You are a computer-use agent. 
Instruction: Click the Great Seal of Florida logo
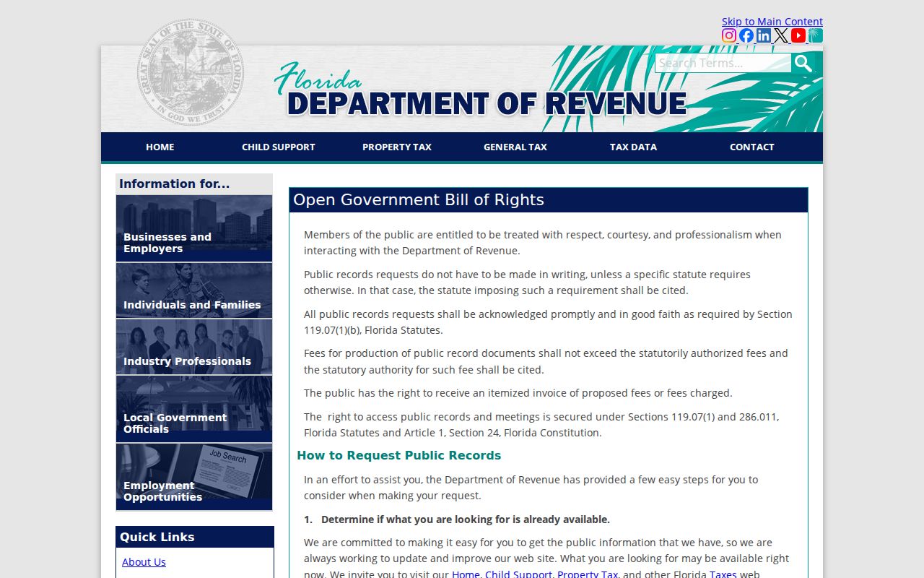[191, 72]
